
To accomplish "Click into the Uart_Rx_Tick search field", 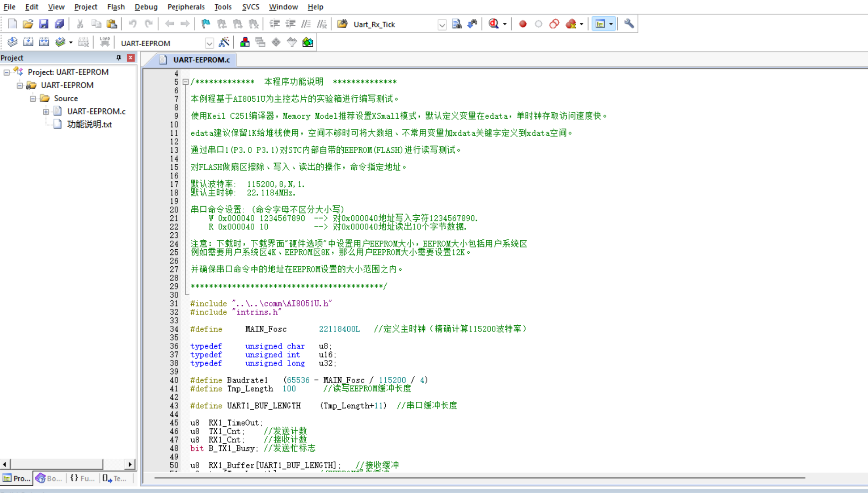I will tap(394, 24).
